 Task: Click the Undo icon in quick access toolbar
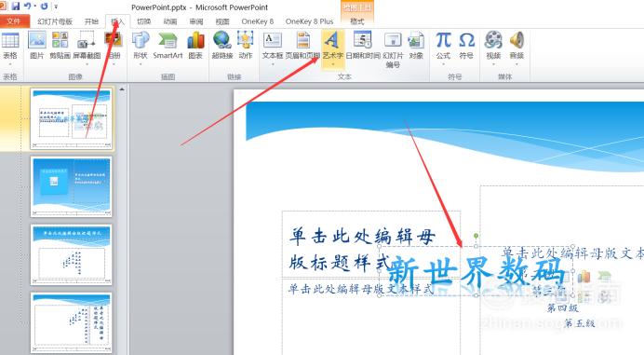click(28, 7)
